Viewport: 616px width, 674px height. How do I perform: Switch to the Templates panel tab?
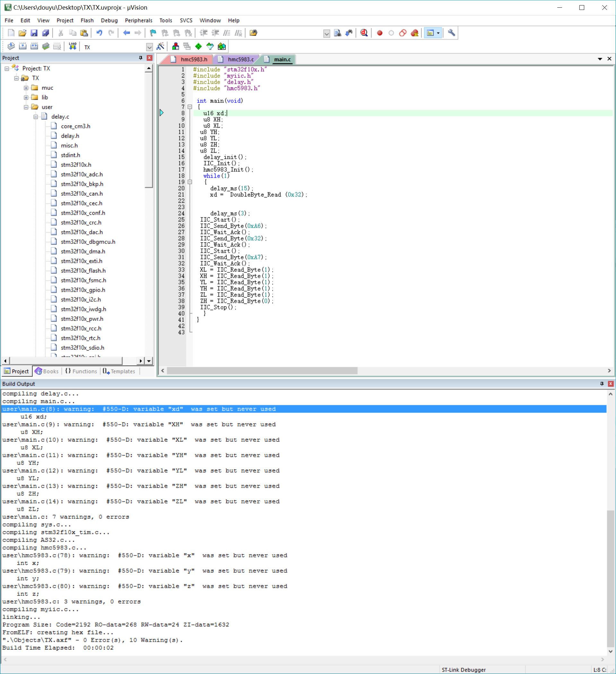click(119, 371)
